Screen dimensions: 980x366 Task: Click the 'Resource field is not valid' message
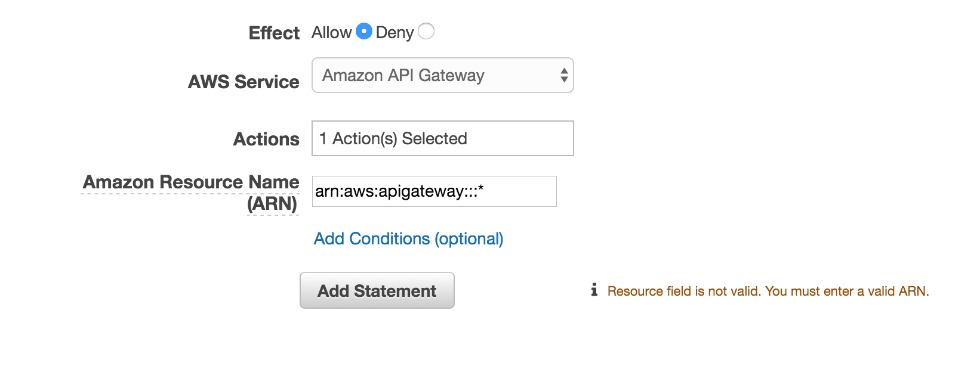(684, 291)
